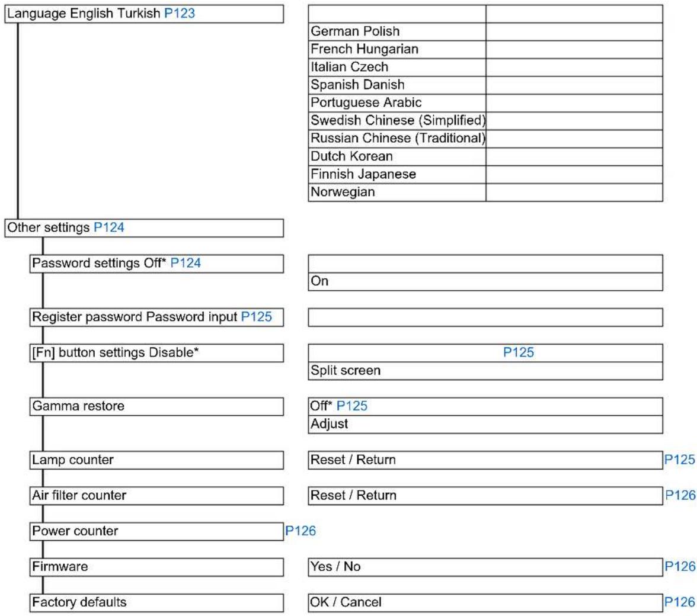Select the 'Gamma restore' item

156,406
